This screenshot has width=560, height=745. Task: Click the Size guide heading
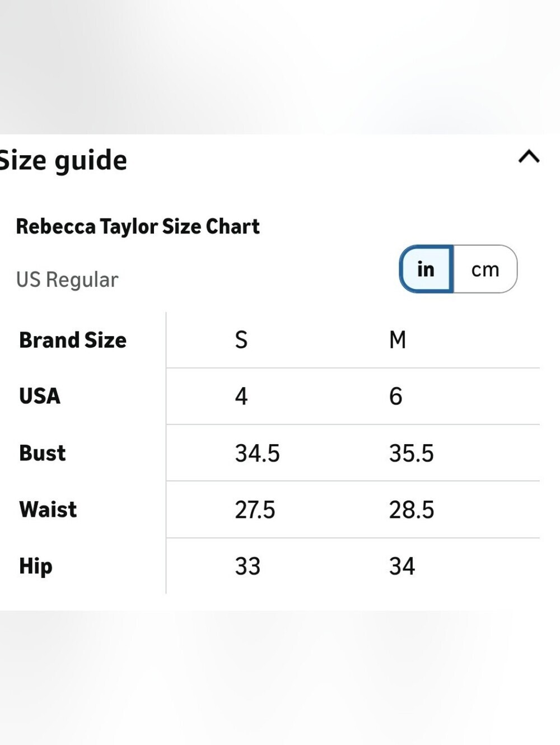point(63,161)
